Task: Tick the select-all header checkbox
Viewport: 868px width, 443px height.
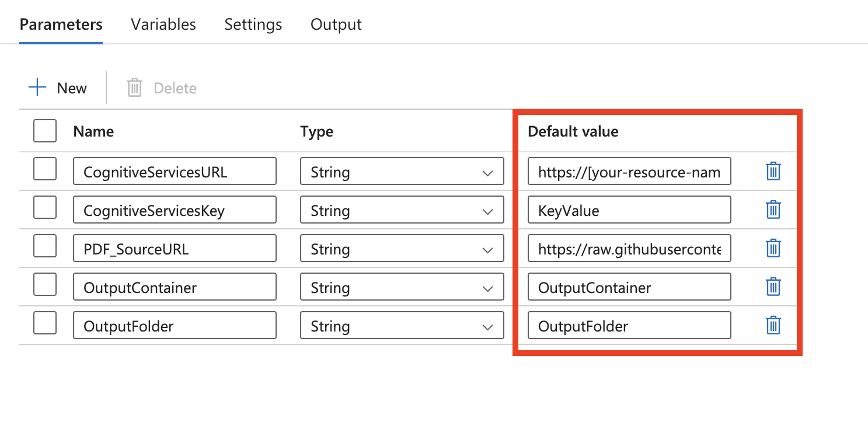Action: tap(45, 131)
